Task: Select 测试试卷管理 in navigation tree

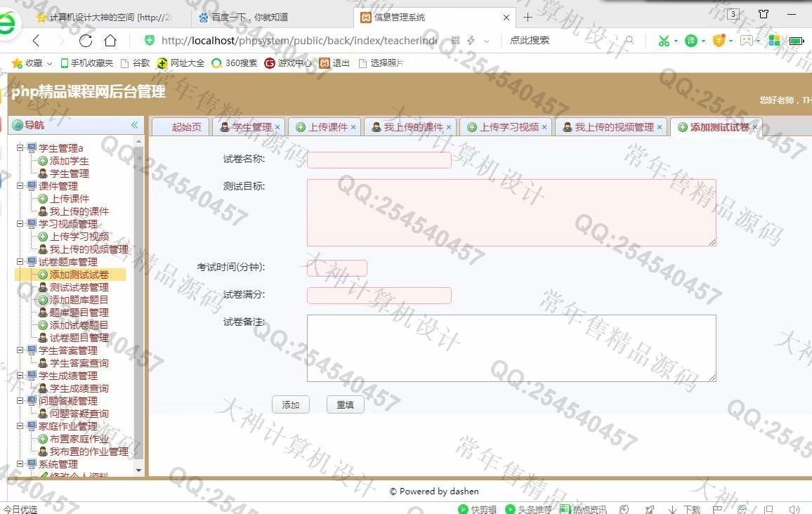Action: pos(79,287)
